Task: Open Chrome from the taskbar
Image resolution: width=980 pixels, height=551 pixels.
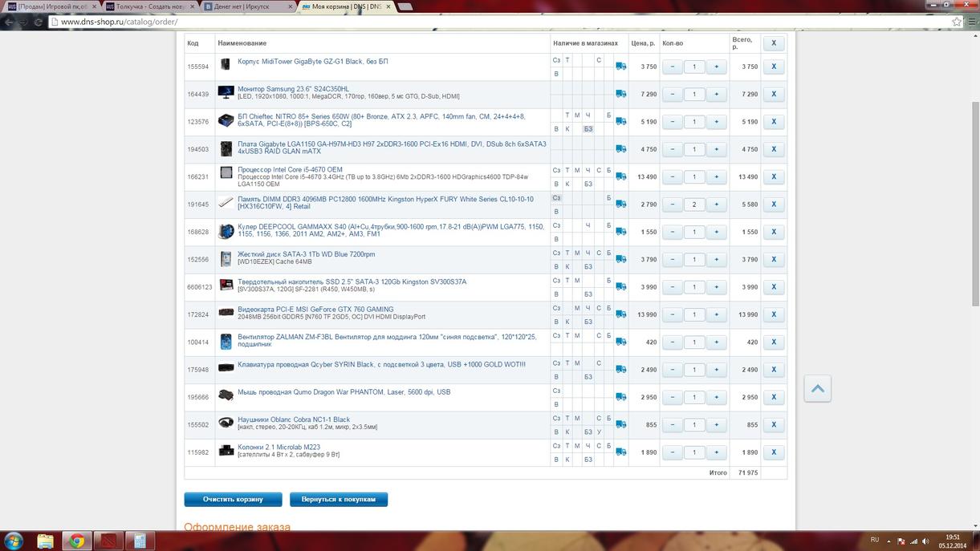Action: click(x=77, y=541)
